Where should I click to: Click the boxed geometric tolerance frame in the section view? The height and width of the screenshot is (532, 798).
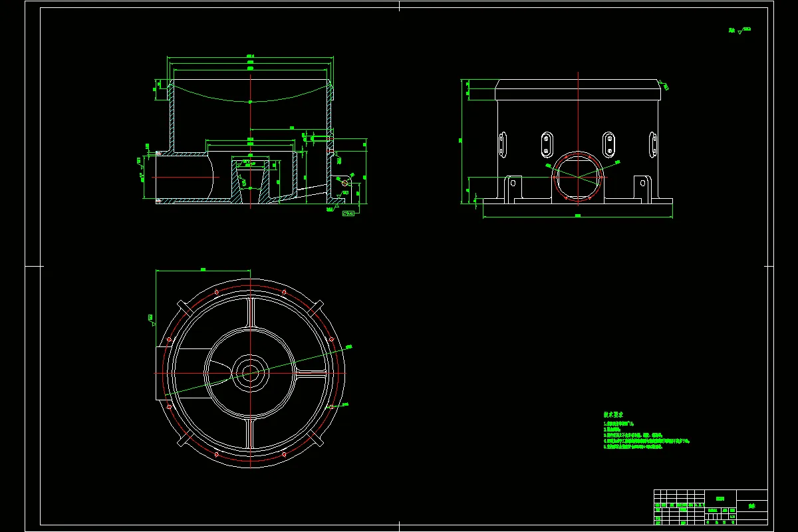pyautogui.click(x=348, y=213)
